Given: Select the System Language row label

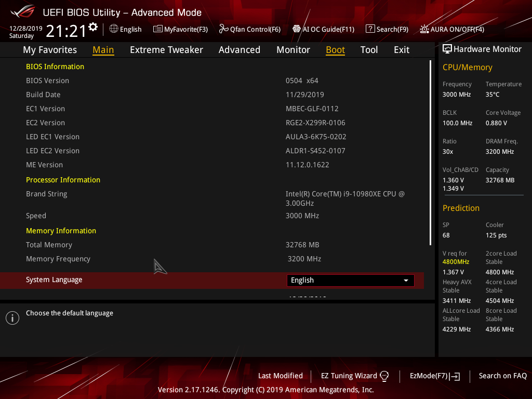Looking at the screenshot, I should (54, 280).
